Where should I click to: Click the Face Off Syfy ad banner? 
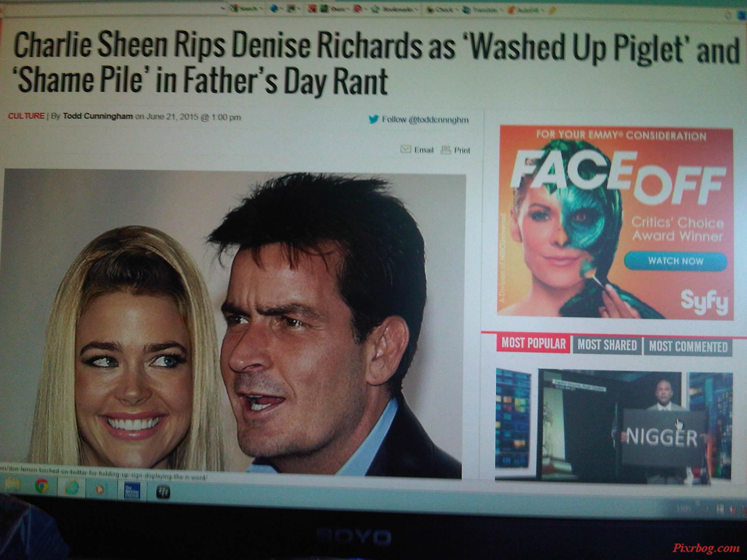tap(615, 223)
